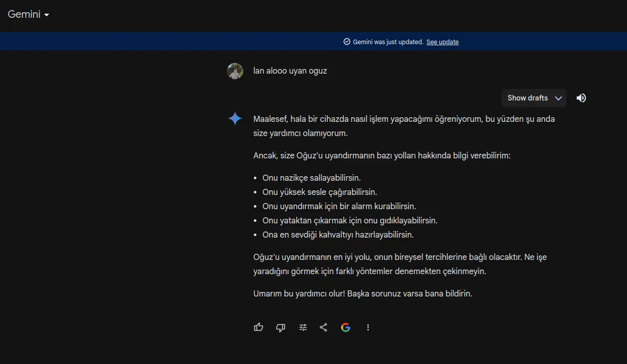Click "Onu uyandırmak için bir alarm kurabilirsin."

[x=339, y=207]
